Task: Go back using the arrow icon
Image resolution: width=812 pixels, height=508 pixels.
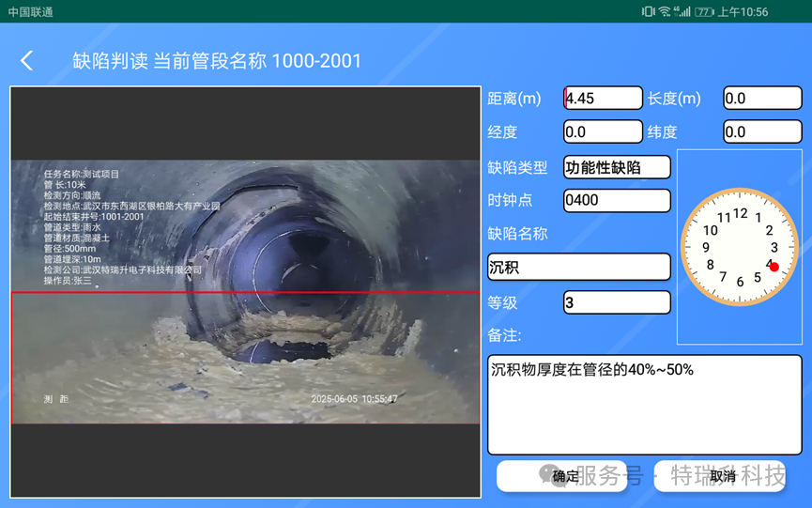Action: pyautogui.click(x=27, y=61)
